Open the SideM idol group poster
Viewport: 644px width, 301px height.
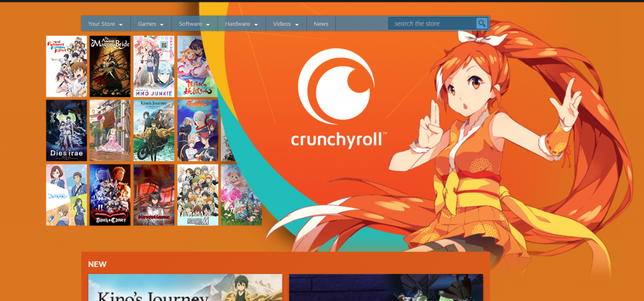click(x=198, y=195)
